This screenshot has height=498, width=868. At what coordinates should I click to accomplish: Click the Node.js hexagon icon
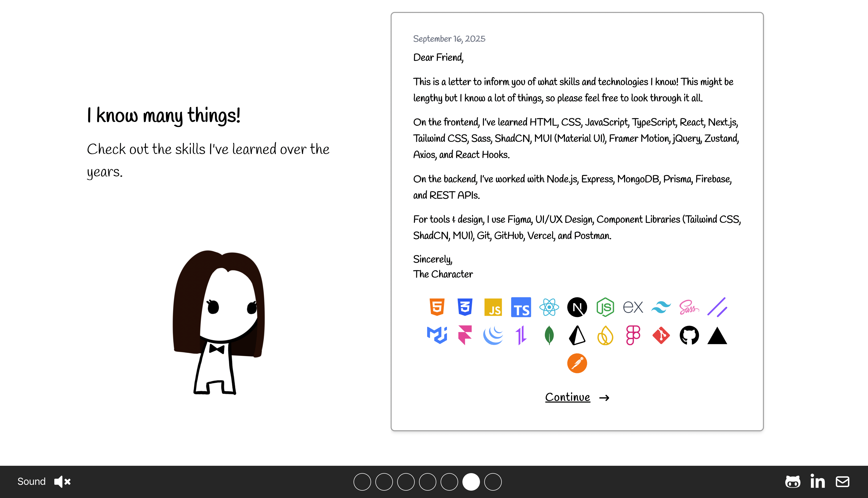pos(605,307)
